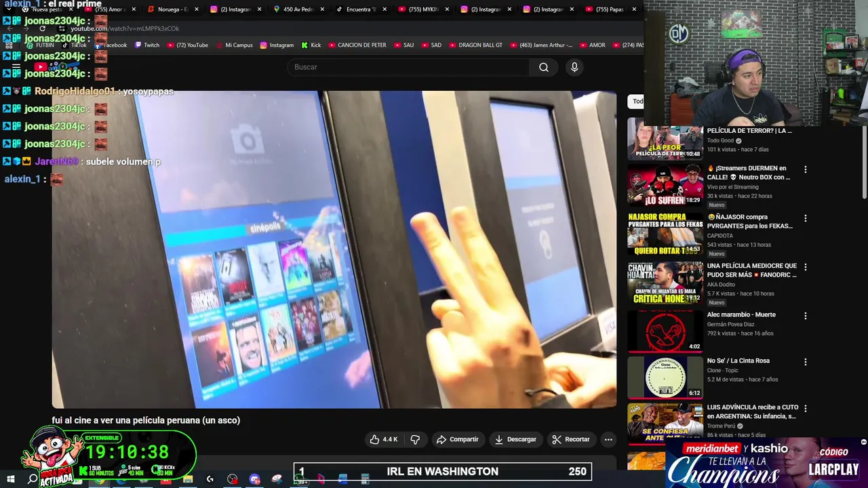Open options menu for Alec marambio - Muerte
The height and width of the screenshot is (488, 868).
(x=806, y=316)
